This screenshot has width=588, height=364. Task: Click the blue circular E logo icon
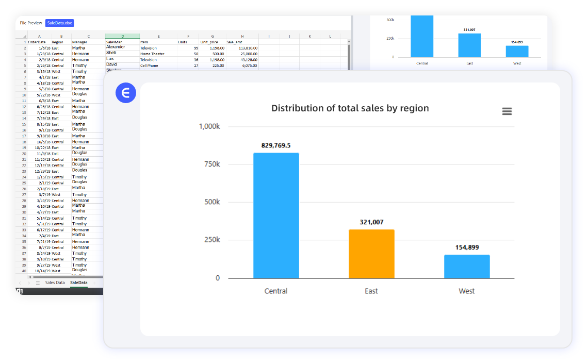pyautogui.click(x=125, y=93)
